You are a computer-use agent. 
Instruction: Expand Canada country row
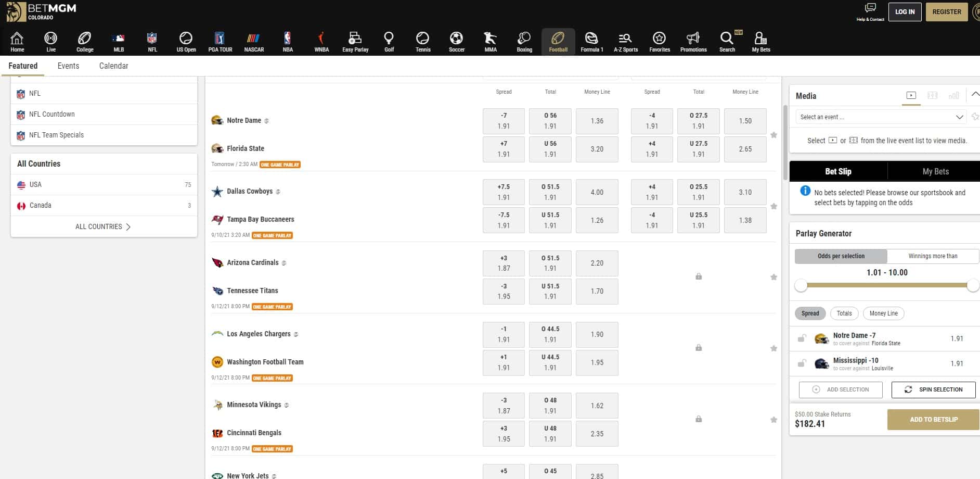104,206
